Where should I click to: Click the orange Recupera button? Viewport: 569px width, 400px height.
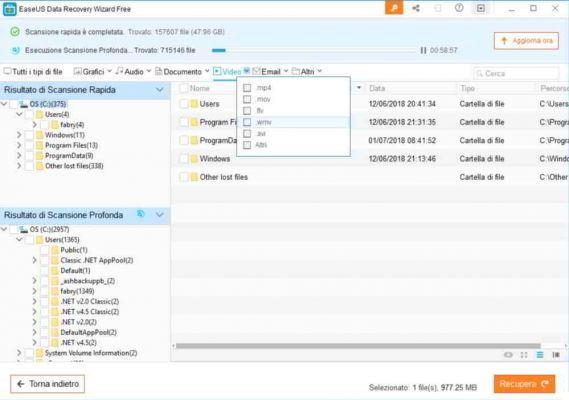click(x=524, y=384)
